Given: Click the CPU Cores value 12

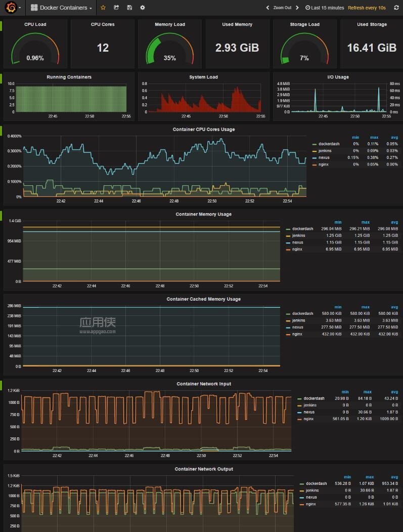Looking at the screenshot, I should [103, 48].
